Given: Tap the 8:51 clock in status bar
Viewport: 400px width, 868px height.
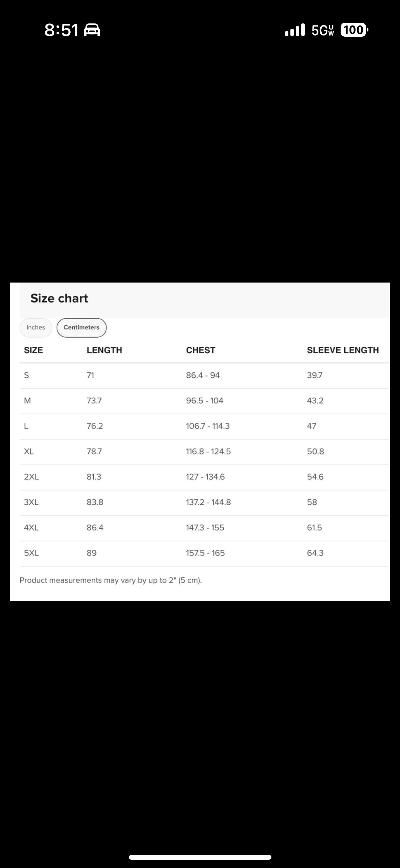Looking at the screenshot, I should 61,30.
